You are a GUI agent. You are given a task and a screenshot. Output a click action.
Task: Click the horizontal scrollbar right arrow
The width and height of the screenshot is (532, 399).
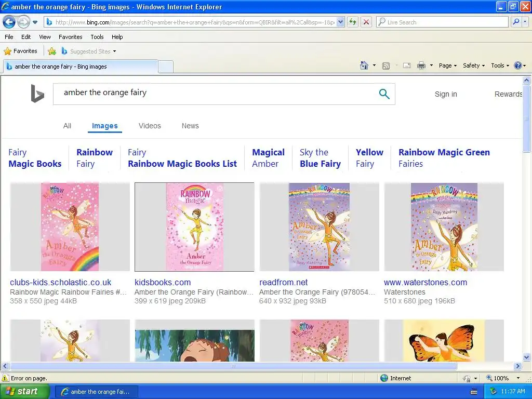click(x=517, y=366)
